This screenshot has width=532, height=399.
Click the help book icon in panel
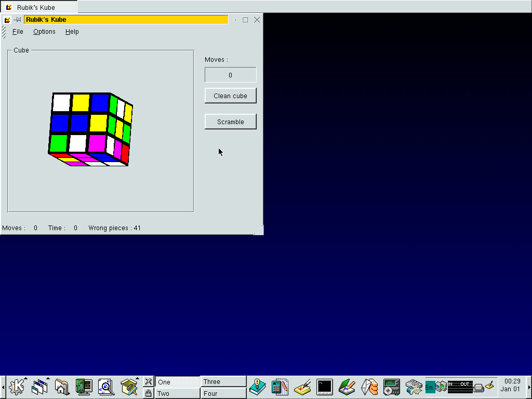258,387
